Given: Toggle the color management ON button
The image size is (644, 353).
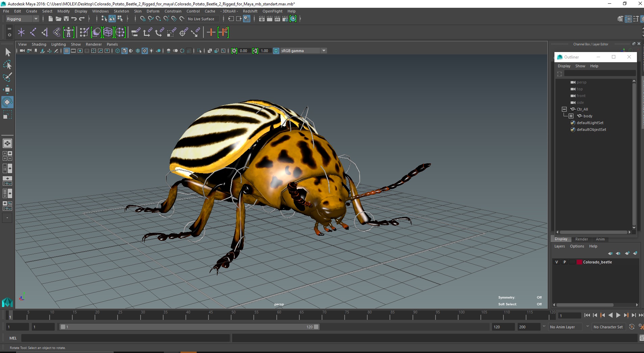Looking at the screenshot, I should click(x=276, y=51).
